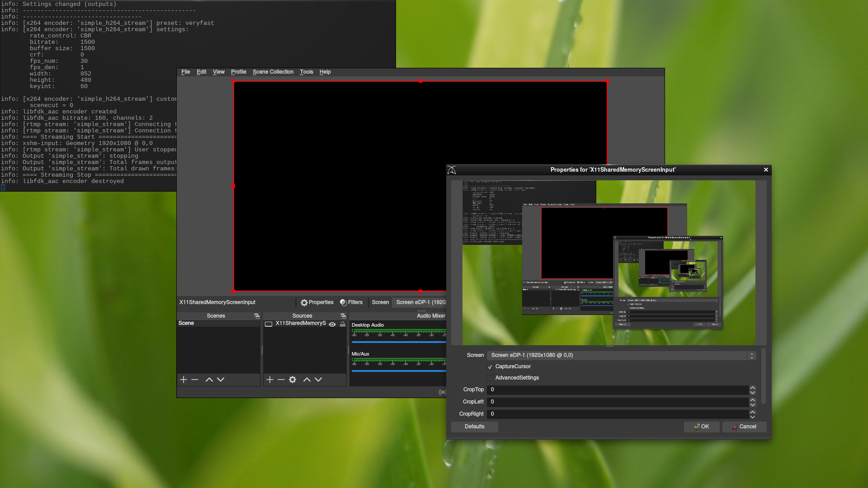The image size is (868, 488).
Task: Increase CropRight with up arrow
Action: click(753, 412)
